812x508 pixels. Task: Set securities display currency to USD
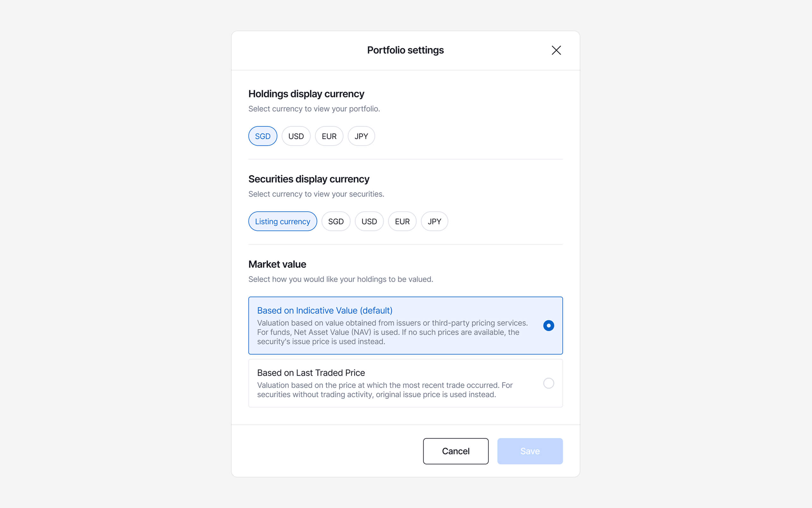pos(369,222)
